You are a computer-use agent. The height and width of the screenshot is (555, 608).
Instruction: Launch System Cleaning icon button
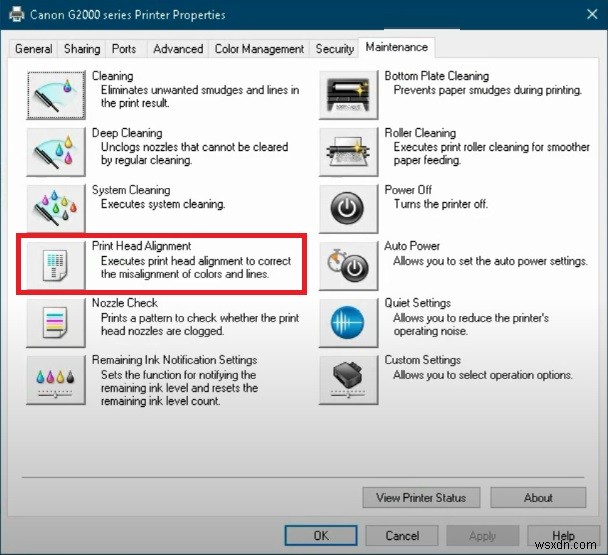tap(56, 209)
